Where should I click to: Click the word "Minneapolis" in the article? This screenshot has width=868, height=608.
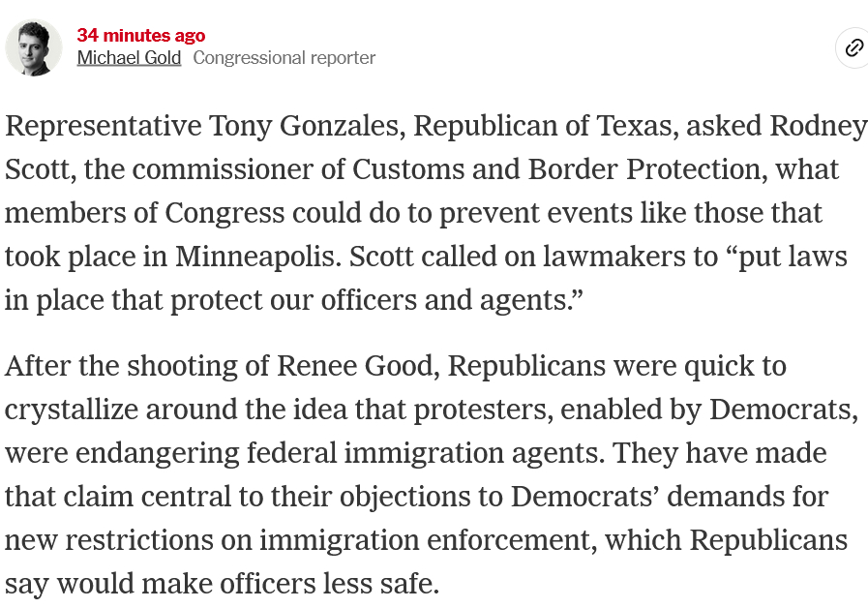tap(257, 256)
